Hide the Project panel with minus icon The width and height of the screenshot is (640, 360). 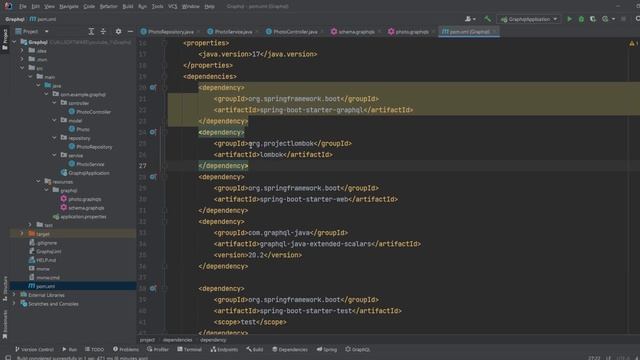[x=130, y=31]
